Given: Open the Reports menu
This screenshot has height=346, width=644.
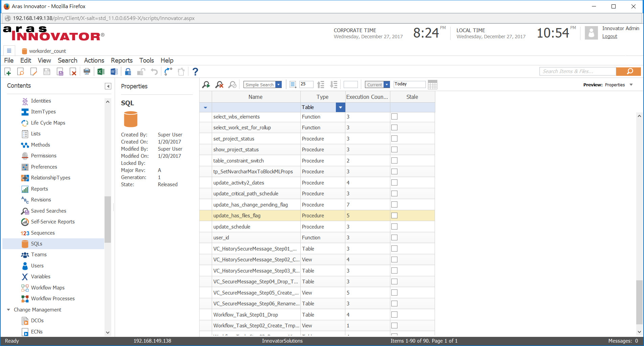Looking at the screenshot, I should (122, 60).
